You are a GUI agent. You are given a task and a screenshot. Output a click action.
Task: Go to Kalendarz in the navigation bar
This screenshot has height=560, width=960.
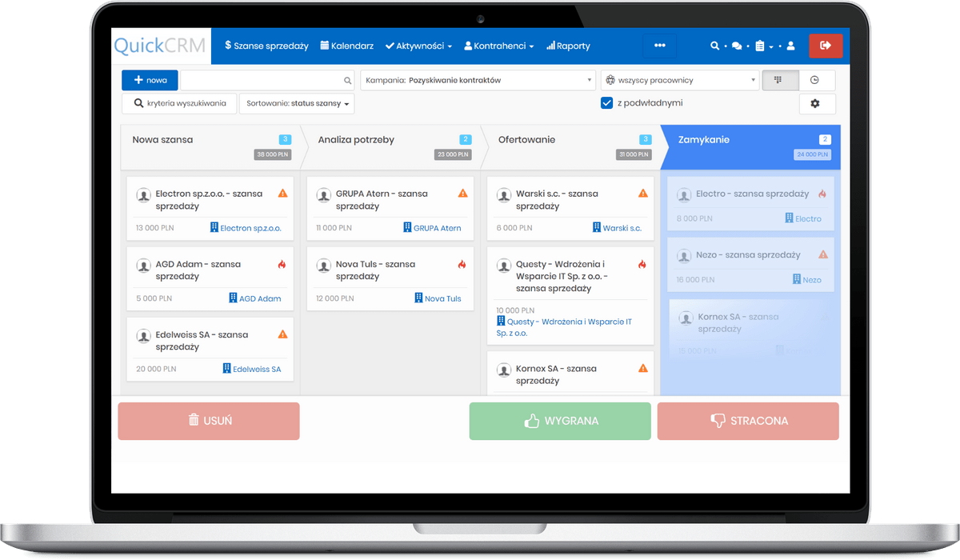(x=346, y=46)
